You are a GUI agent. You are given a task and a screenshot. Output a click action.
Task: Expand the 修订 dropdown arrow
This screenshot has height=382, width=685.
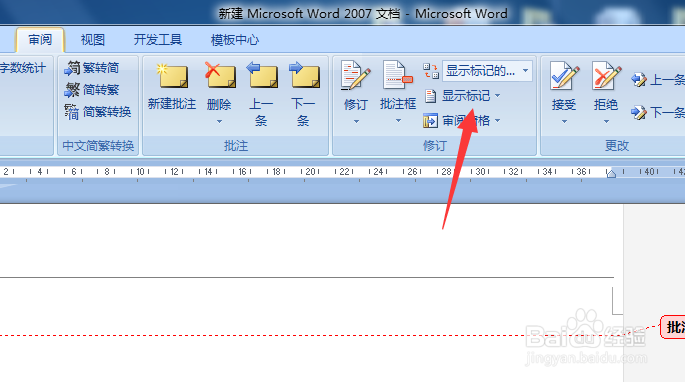356,122
